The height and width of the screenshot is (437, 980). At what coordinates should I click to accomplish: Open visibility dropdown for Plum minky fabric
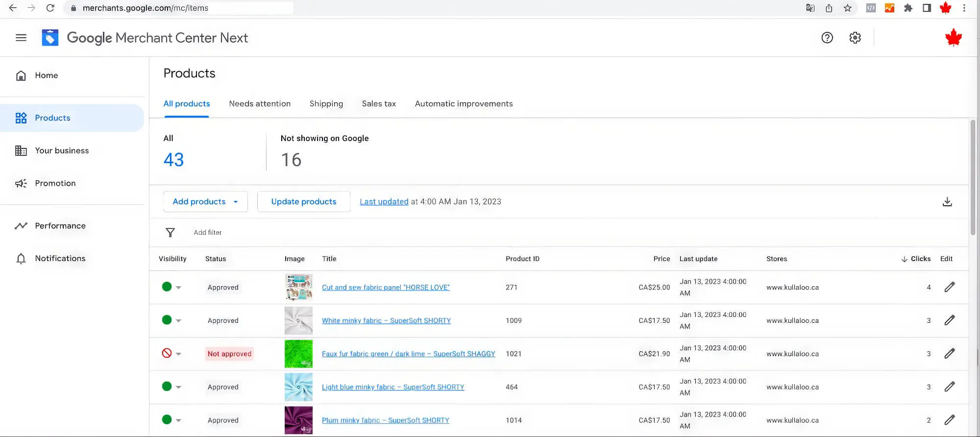[179, 420]
